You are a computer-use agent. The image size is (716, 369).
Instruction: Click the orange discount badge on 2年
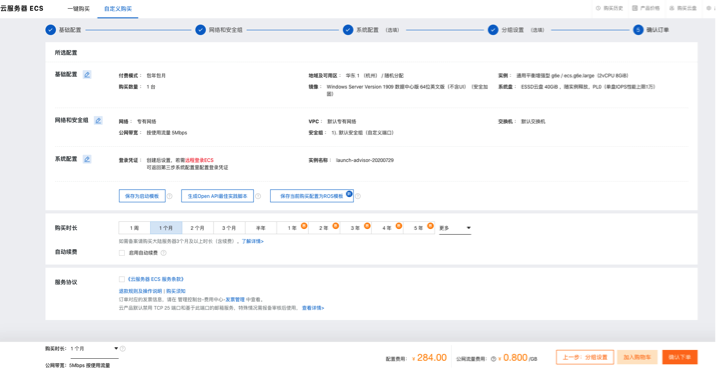coord(335,225)
